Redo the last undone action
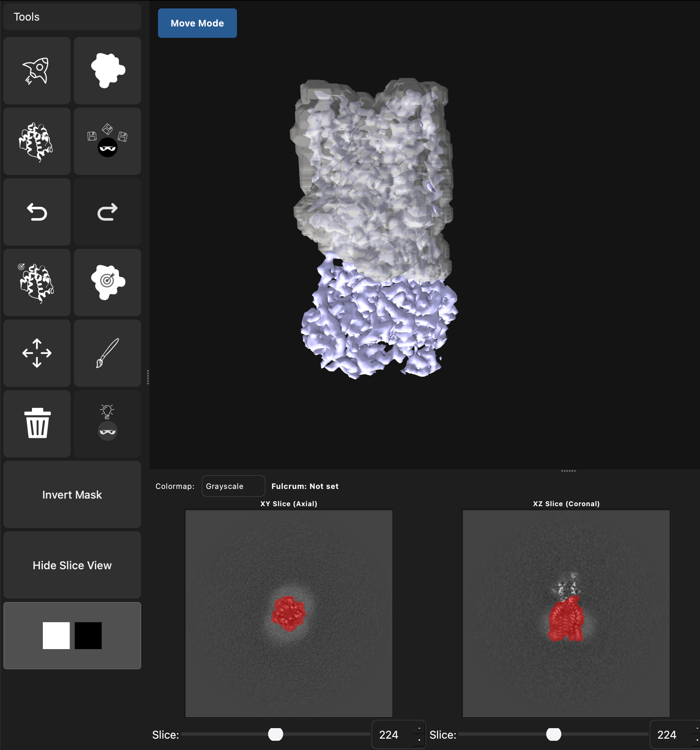Viewport: 700px width, 750px height. click(108, 212)
